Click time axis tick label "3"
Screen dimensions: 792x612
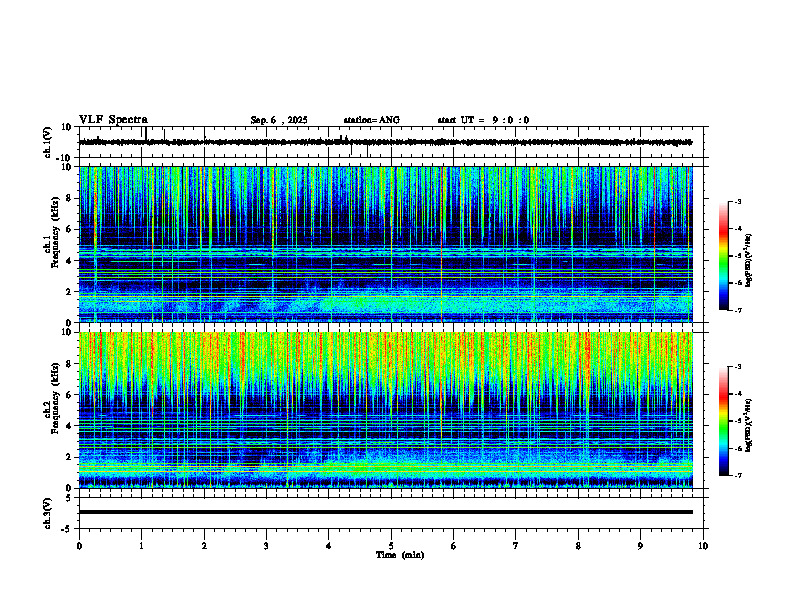point(266,546)
